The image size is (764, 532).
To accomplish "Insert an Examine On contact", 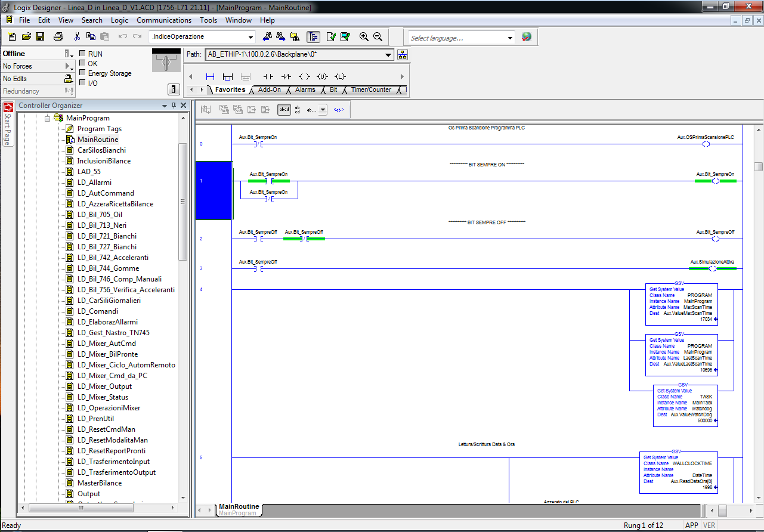I will (x=268, y=76).
